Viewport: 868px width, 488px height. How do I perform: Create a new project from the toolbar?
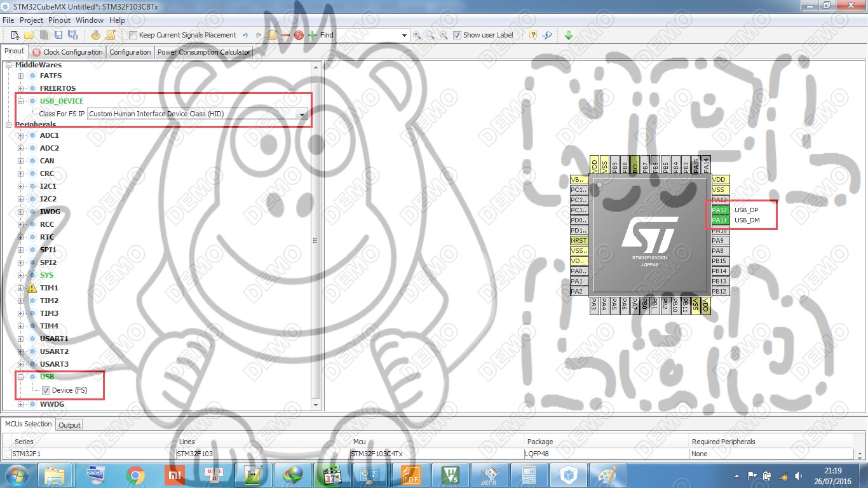(x=14, y=35)
